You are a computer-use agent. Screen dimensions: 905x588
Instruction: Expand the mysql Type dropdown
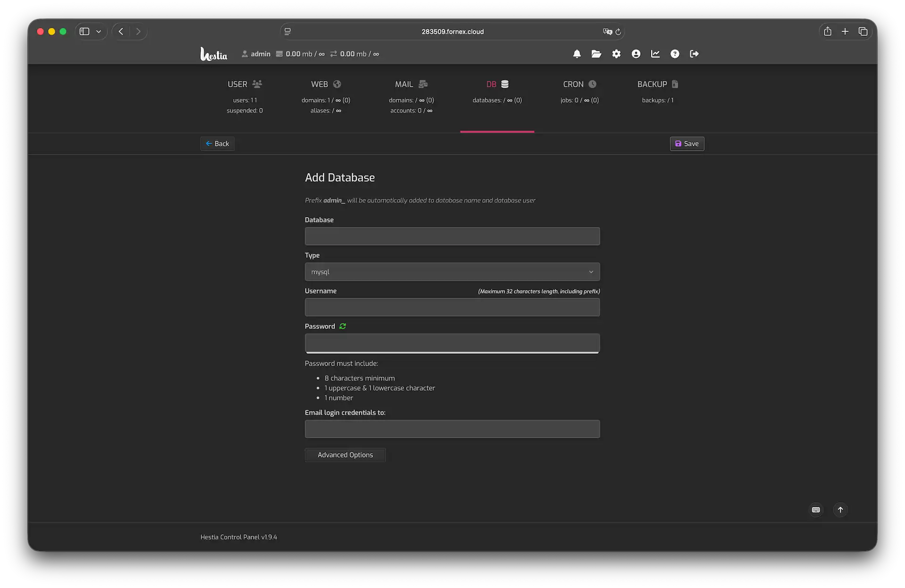click(452, 272)
